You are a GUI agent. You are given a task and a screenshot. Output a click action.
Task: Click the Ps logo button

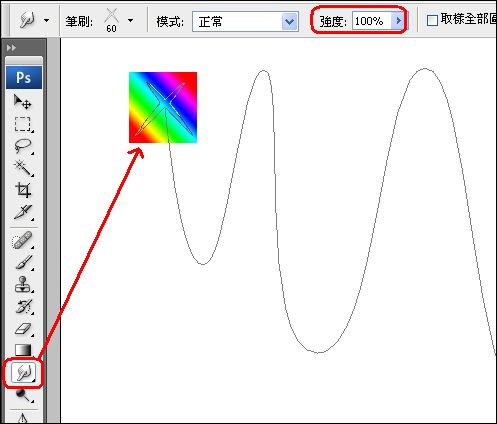coord(24,77)
